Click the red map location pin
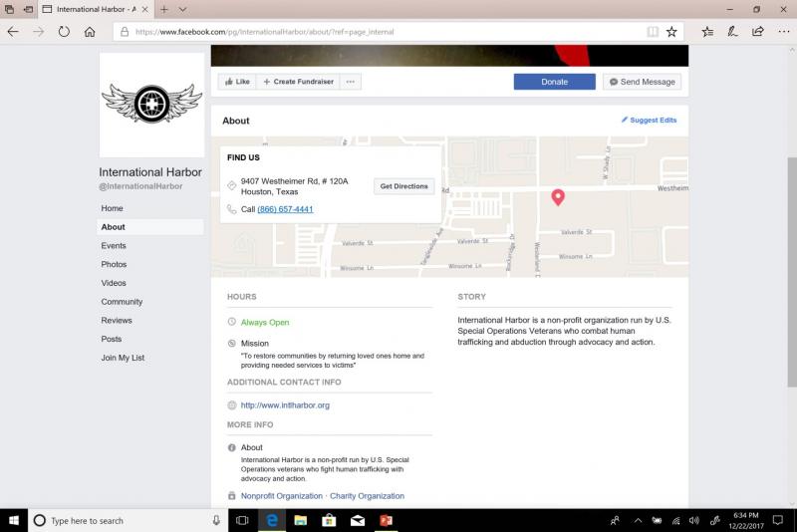 pyautogui.click(x=558, y=196)
